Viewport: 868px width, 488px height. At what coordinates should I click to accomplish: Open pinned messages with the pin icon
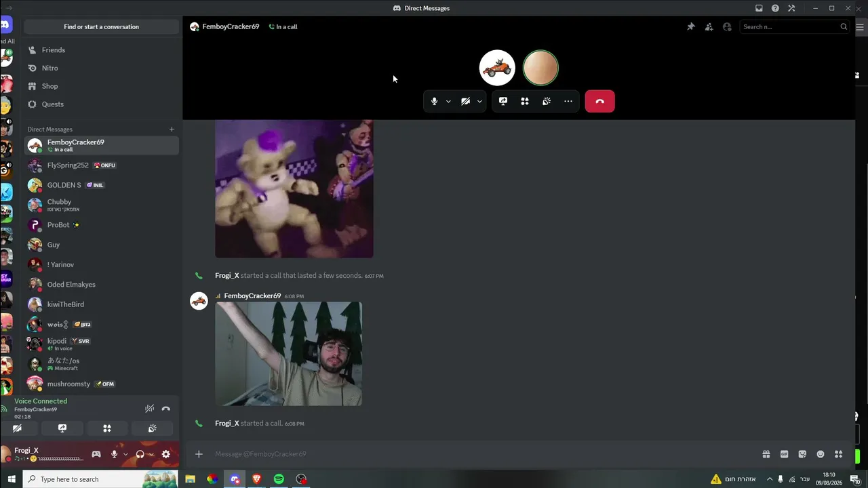point(690,27)
